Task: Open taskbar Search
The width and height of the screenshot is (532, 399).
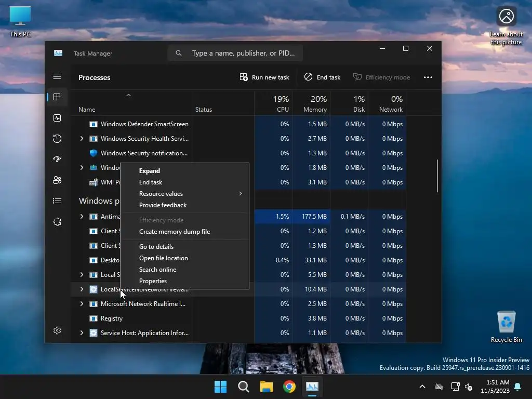Action: pyautogui.click(x=243, y=387)
